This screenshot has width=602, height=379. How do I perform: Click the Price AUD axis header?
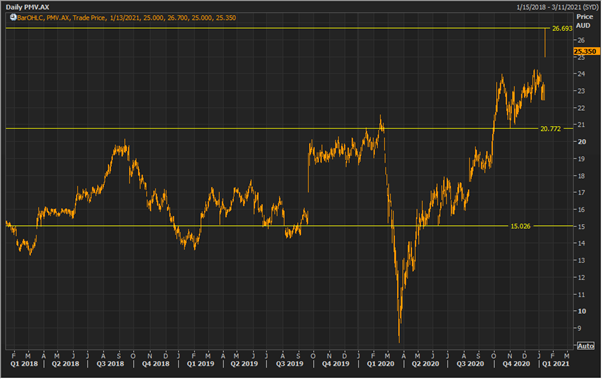(584, 21)
